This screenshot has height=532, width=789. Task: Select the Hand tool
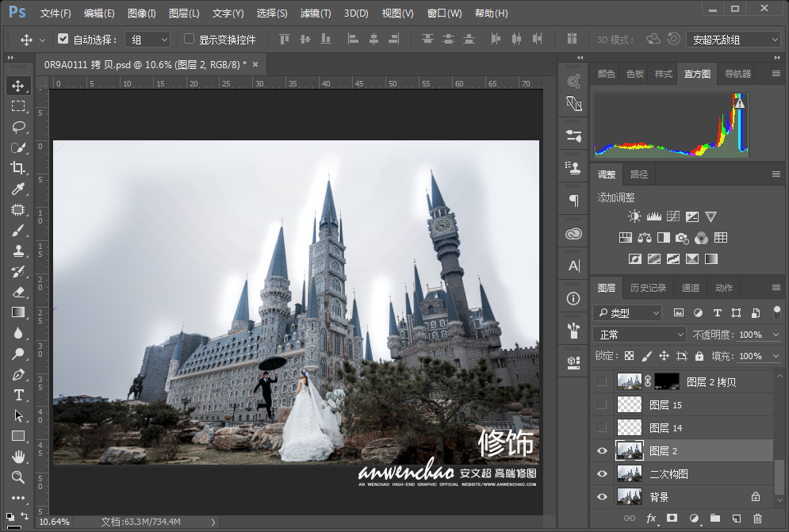(x=18, y=457)
